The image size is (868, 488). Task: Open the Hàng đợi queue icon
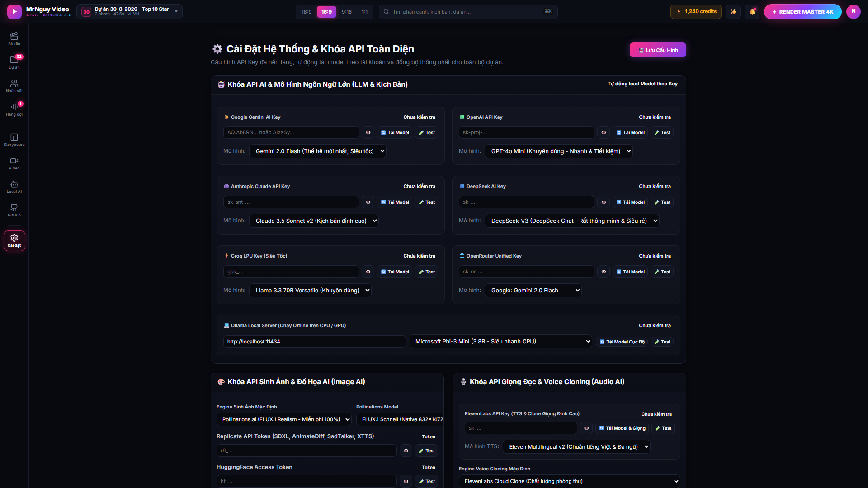14,109
